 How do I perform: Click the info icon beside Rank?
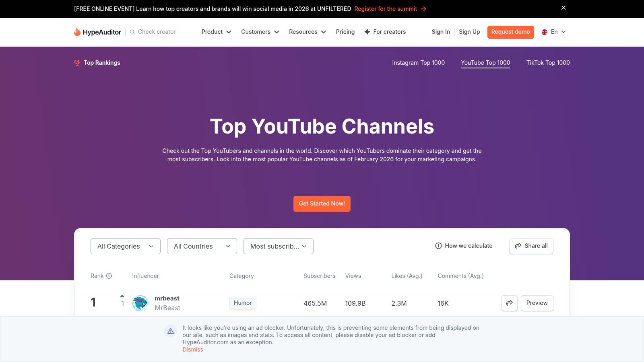click(109, 276)
